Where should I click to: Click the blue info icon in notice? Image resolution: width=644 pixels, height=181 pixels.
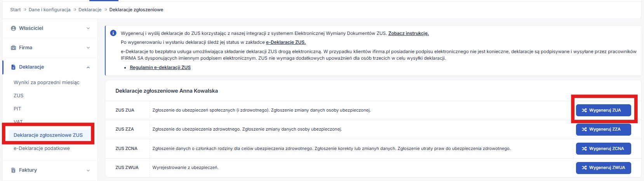pos(113,33)
